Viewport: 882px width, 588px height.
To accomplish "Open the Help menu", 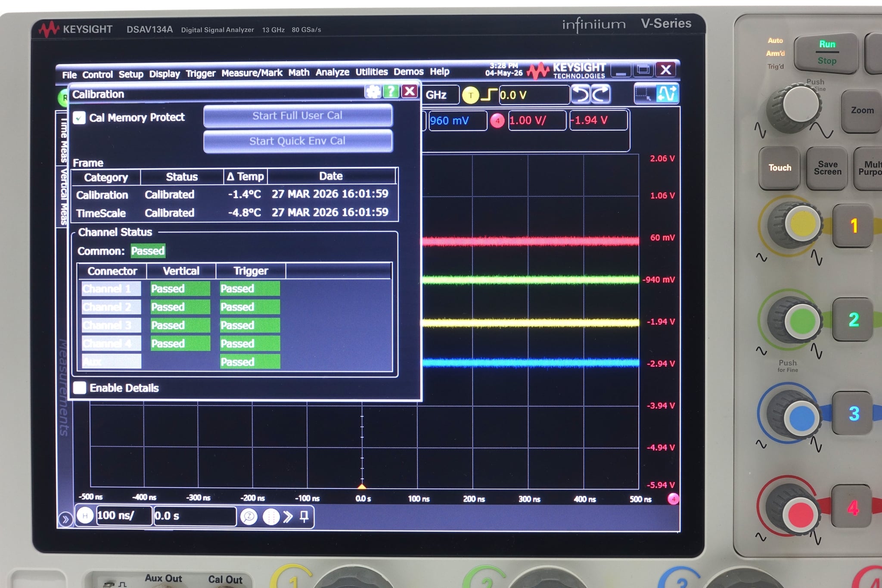I will [439, 72].
